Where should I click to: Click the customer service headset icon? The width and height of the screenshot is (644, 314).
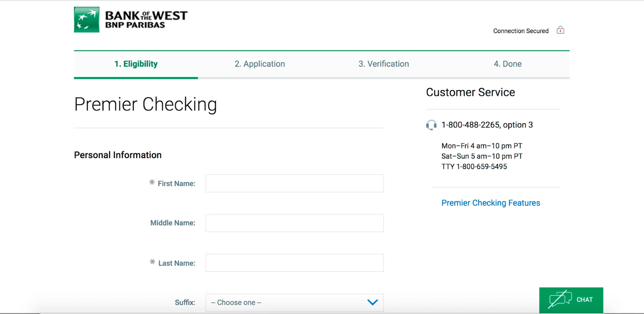[431, 125]
